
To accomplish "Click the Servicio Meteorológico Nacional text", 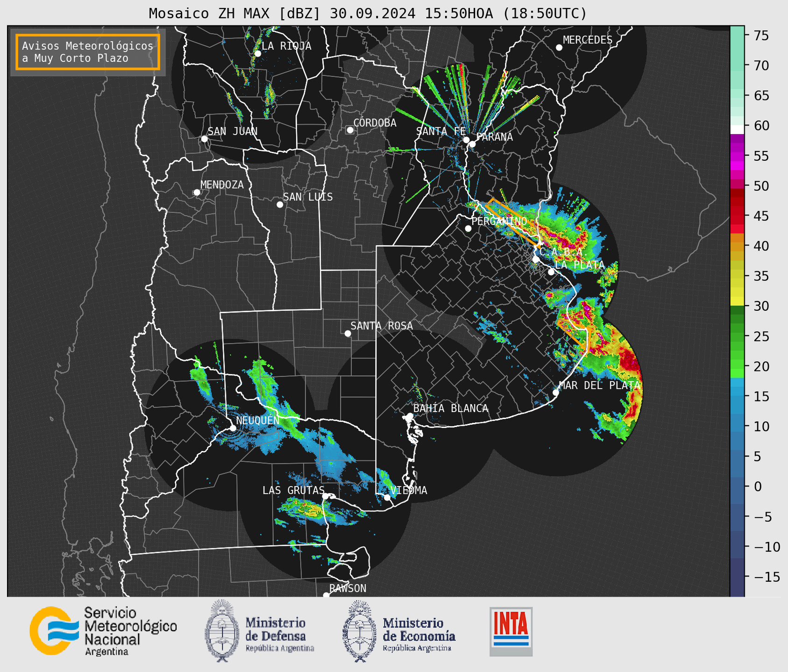I will [x=130, y=631].
